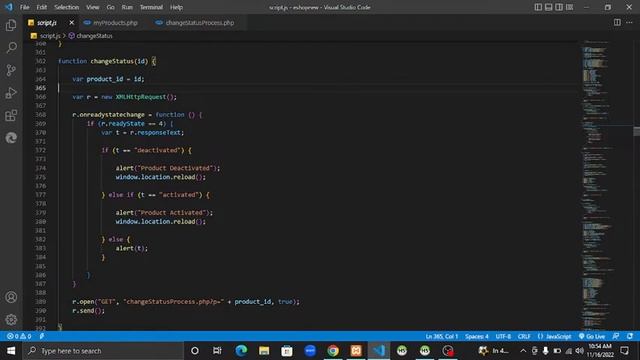Switch to the myProducts.php tab

point(111,22)
